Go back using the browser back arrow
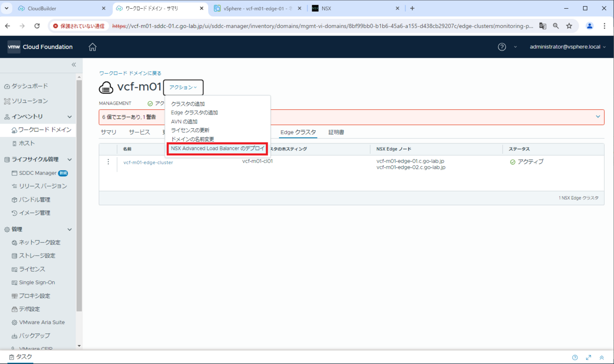614x364 pixels. tap(8, 26)
